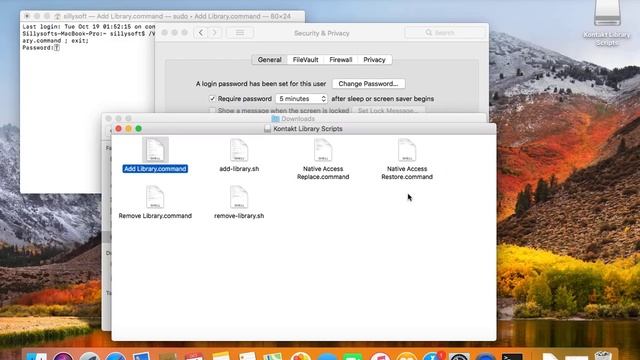Image resolution: width=640 pixels, height=360 pixels.
Task: Click the Set Lock Message button
Action: click(388, 111)
